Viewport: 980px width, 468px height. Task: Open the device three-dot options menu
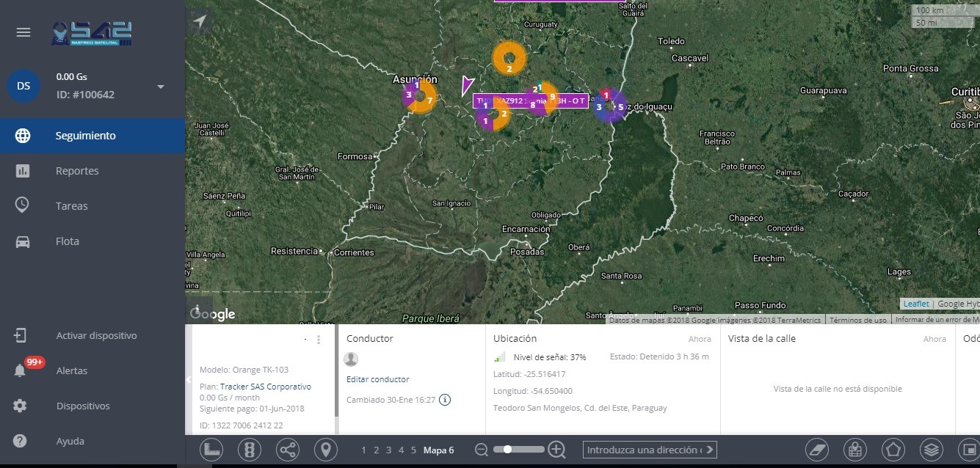pyautogui.click(x=319, y=340)
